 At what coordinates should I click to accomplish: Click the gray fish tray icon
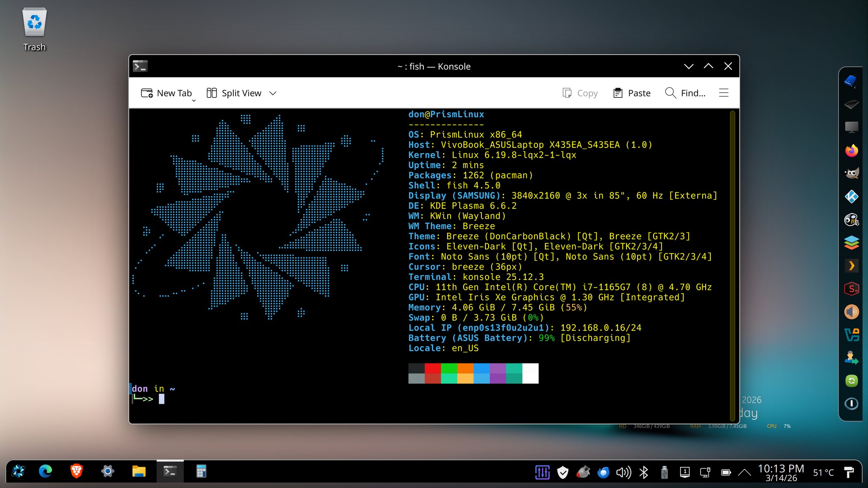point(583,472)
